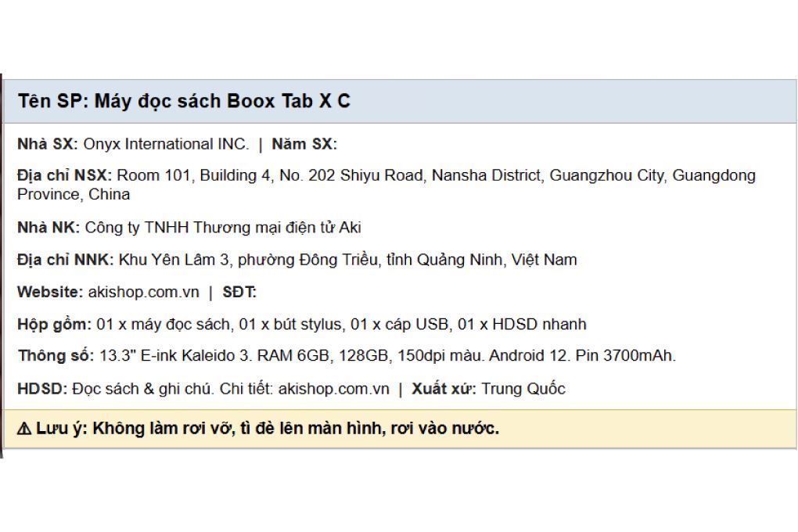This screenshot has width=798, height=532.
Task: Click the "Nhà NK:" label
Action: click(49, 228)
